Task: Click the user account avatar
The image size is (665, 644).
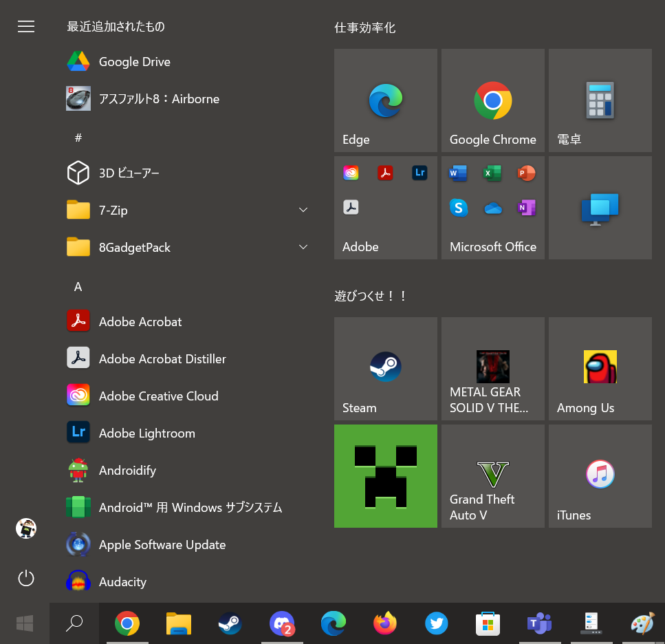Action: [x=26, y=528]
